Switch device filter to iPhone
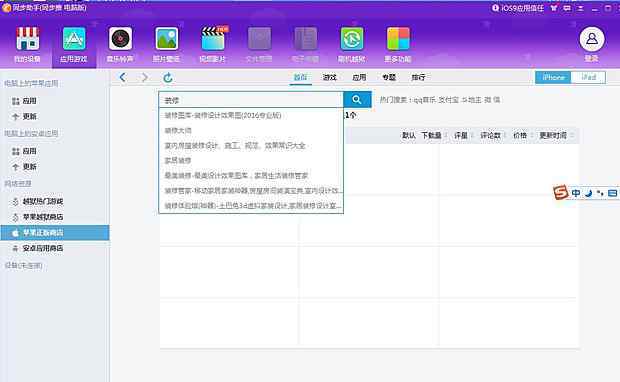This screenshot has height=382, width=620. pyautogui.click(x=553, y=77)
